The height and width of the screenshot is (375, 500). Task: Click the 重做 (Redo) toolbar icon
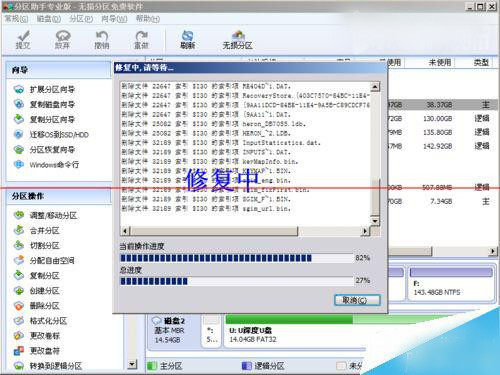(141, 40)
